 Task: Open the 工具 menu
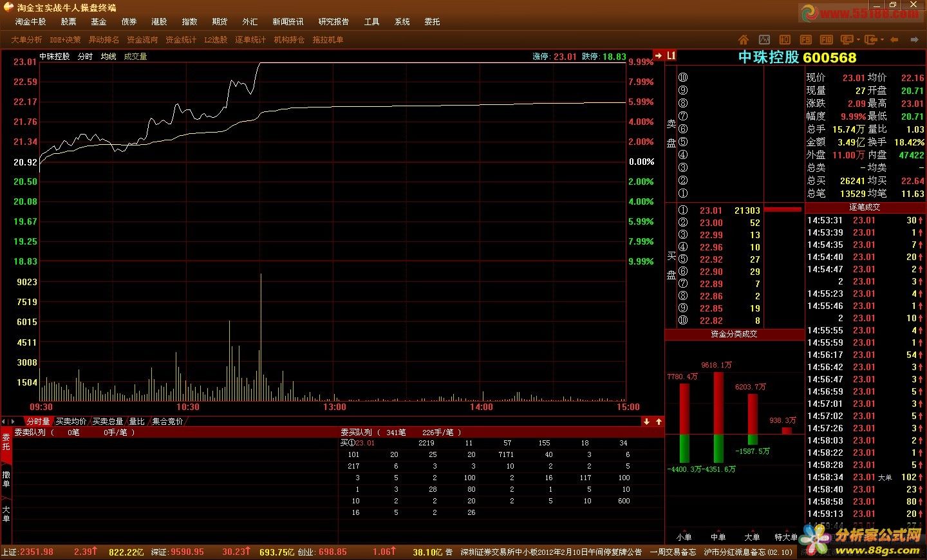tap(372, 22)
